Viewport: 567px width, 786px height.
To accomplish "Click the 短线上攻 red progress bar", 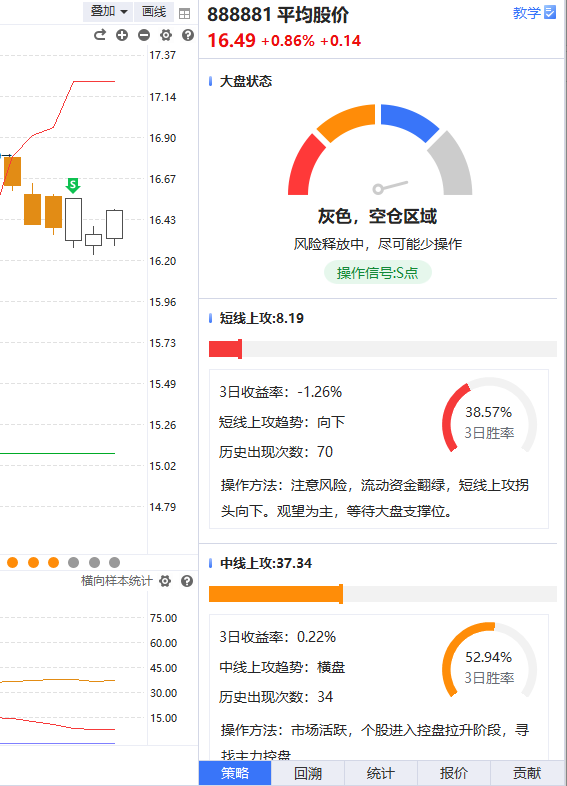I will (383, 349).
